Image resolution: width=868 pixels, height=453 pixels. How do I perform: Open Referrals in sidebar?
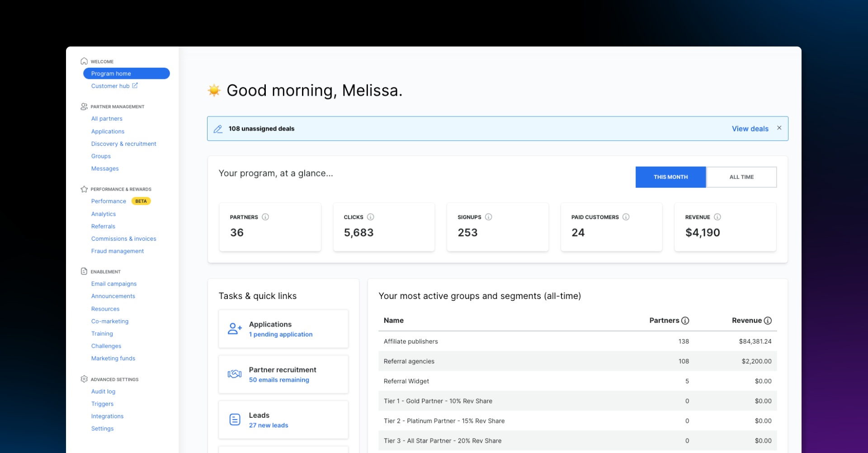coord(103,226)
